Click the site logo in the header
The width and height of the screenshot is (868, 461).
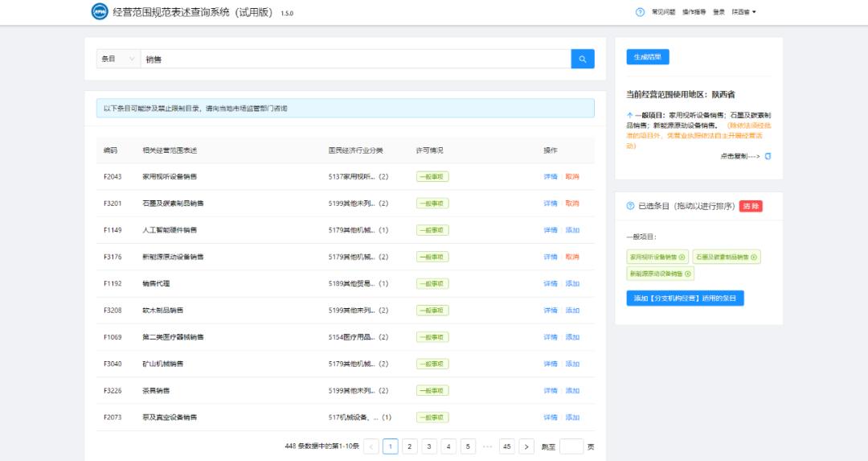100,12
